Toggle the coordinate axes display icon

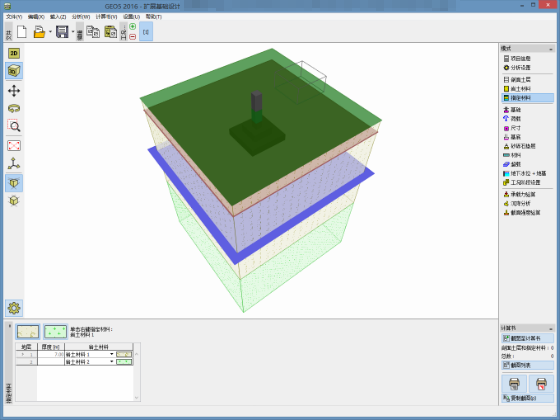click(x=14, y=164)
